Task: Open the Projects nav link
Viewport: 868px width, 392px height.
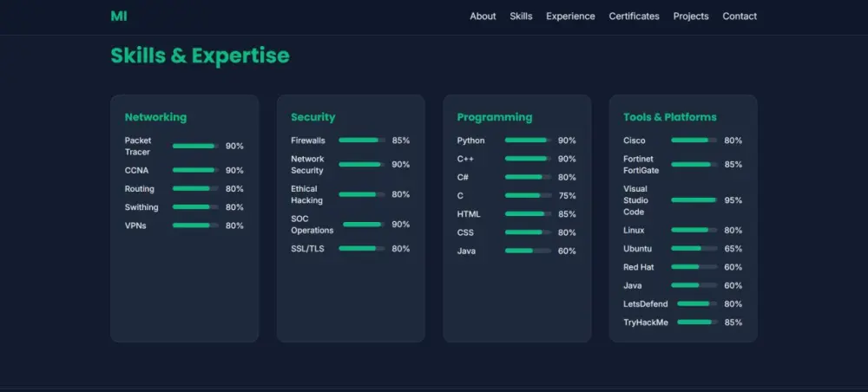Action: (x=691, y=16)
